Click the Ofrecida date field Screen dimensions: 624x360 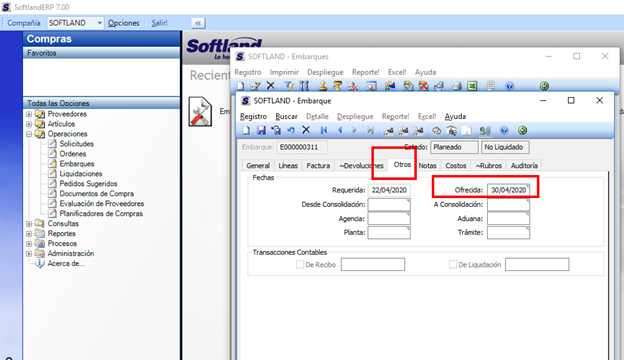coord(509,190)
